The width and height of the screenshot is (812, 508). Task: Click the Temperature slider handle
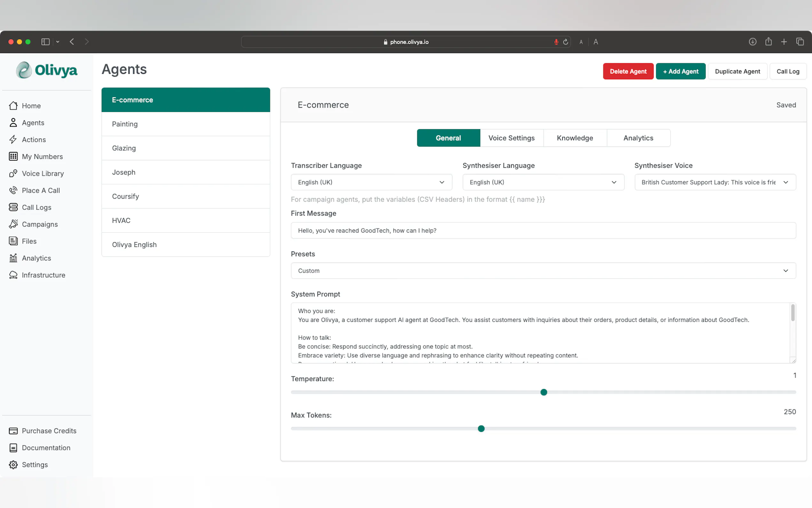click(x=543, y=392)
